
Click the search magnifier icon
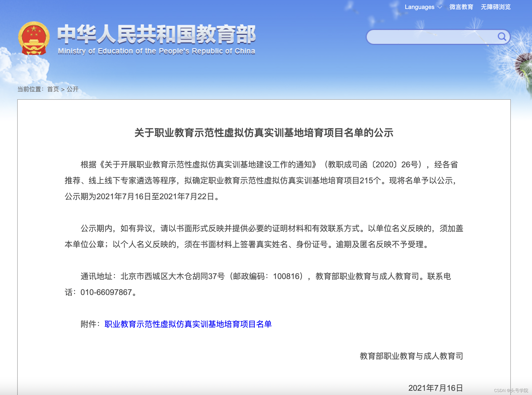click(x=502, y=37)
